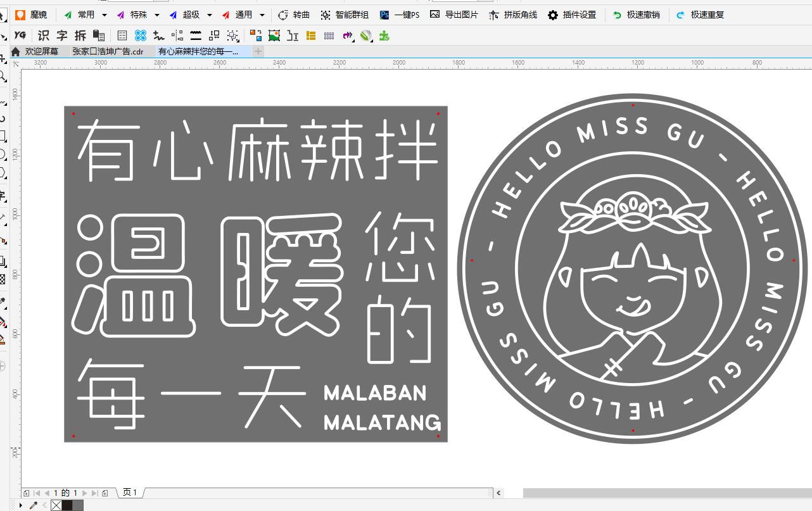Expand the 通用 dropdown arrow

point(262,15)
